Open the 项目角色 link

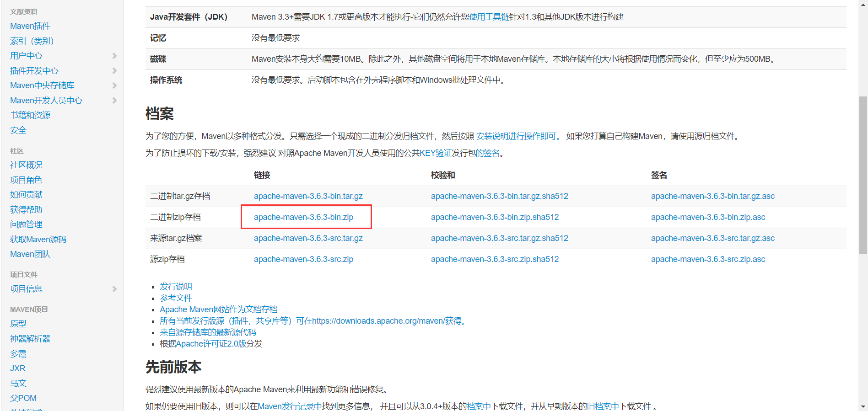(26, 180)
